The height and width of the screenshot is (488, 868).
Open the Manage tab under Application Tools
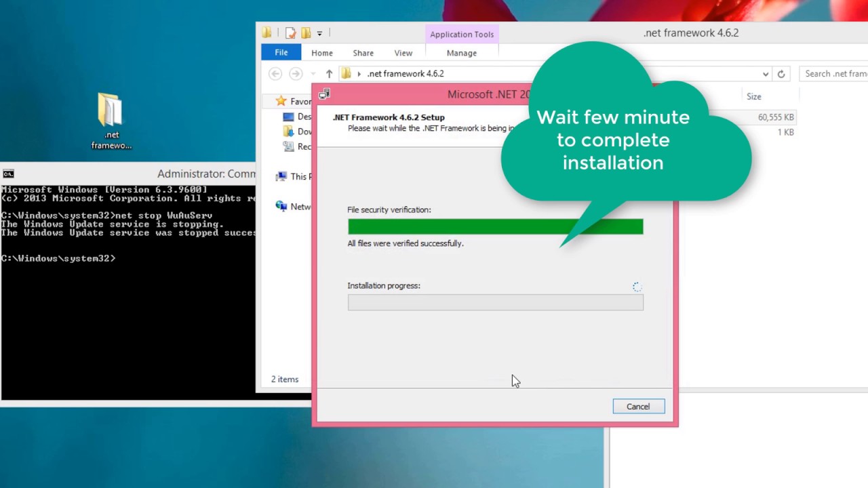(x=462, y=53)
